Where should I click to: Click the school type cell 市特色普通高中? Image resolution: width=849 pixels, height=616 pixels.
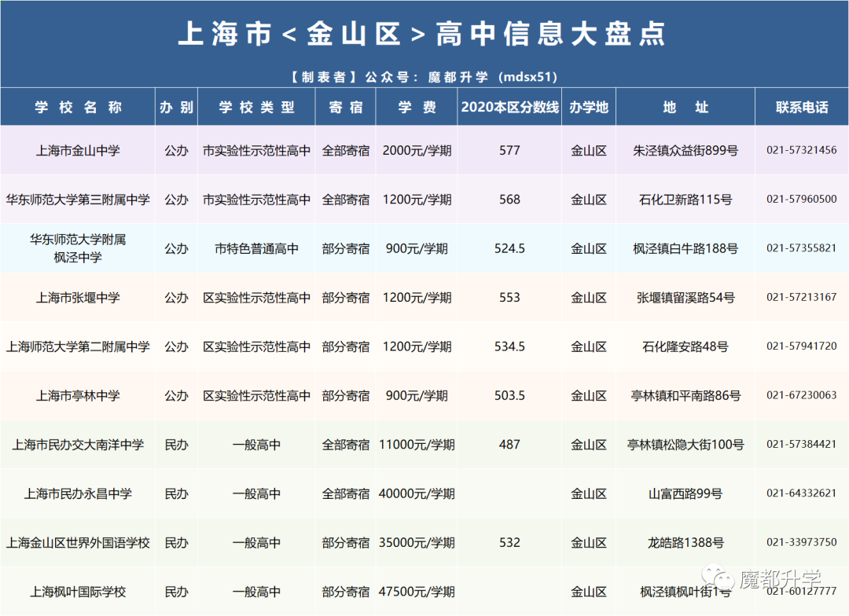tap(256, 248)
